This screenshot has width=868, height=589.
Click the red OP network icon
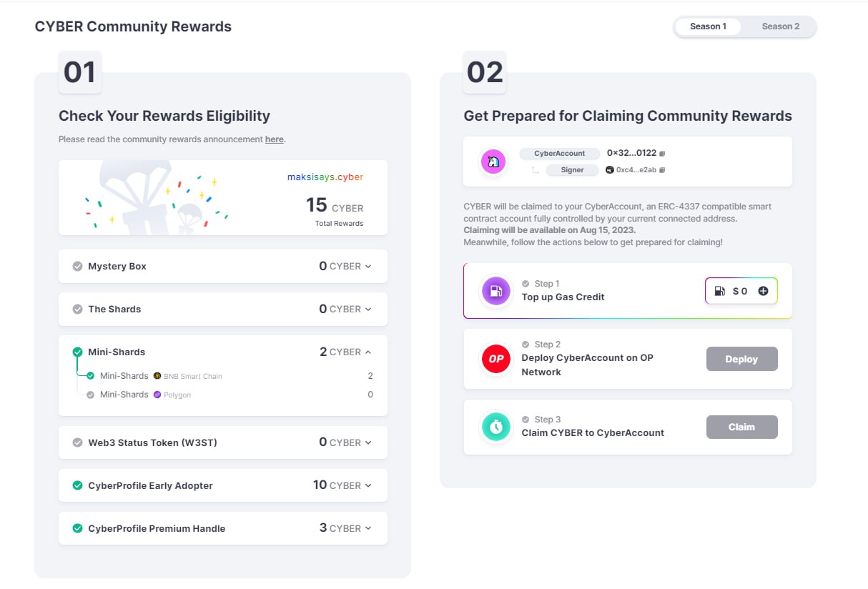(495, 359)
